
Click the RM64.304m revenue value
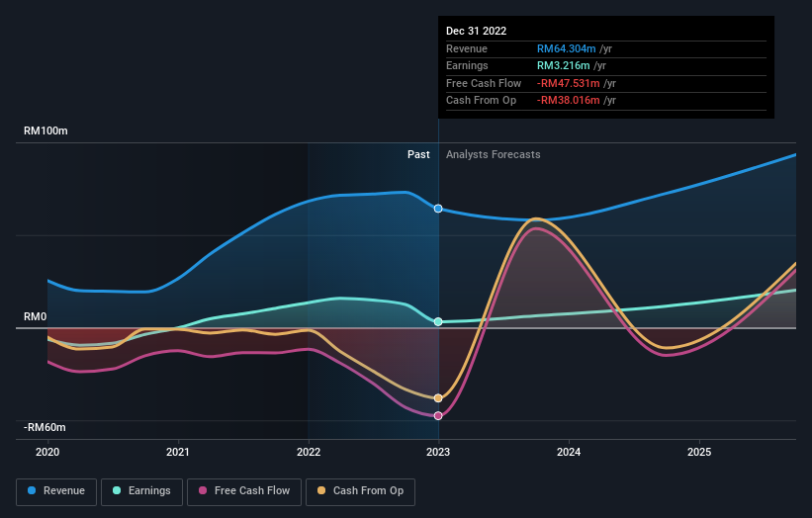click(566, 48)
